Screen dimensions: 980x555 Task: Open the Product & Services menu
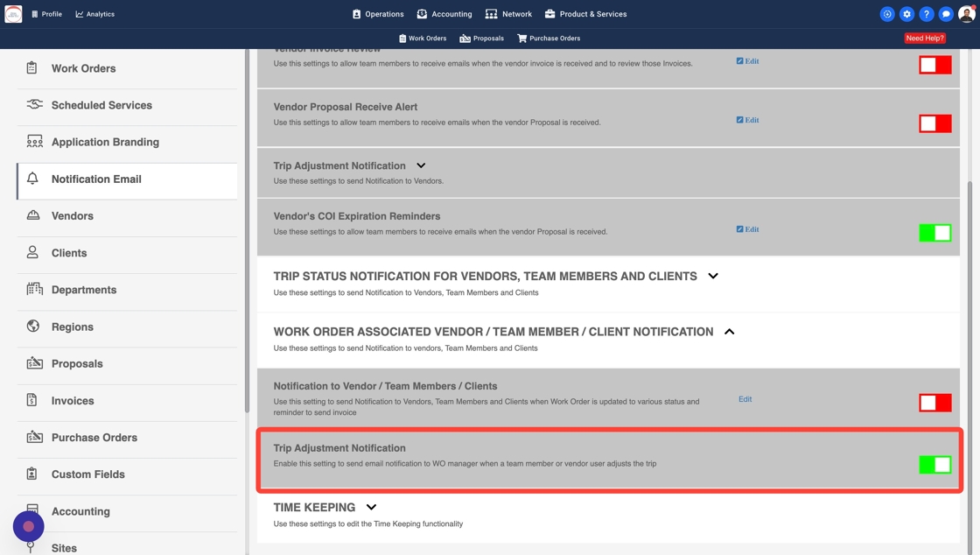click(x=585, y=14)
